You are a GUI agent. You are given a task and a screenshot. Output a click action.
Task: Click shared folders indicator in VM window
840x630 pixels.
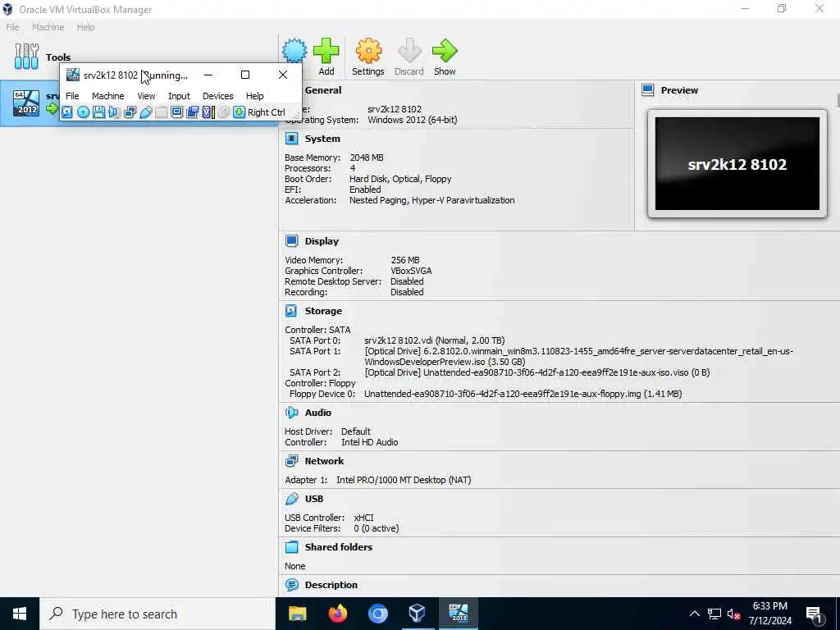162,112
